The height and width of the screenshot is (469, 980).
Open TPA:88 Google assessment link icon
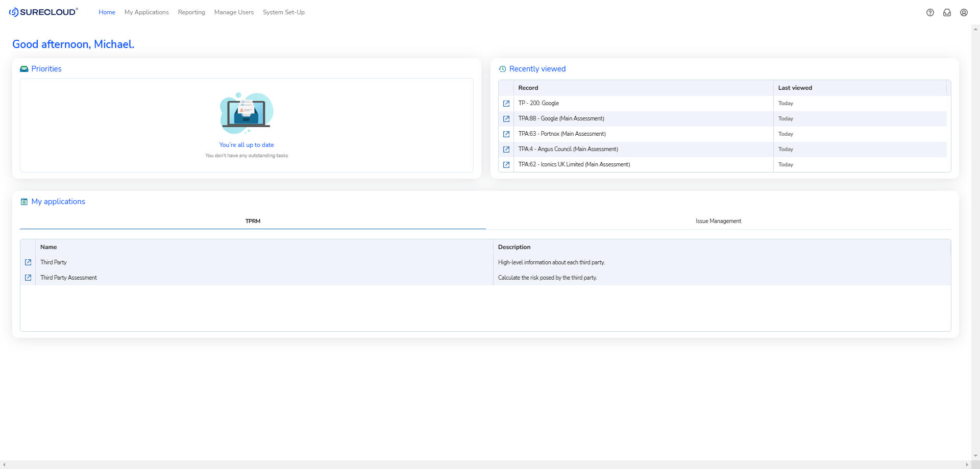(x=506, y=119)
